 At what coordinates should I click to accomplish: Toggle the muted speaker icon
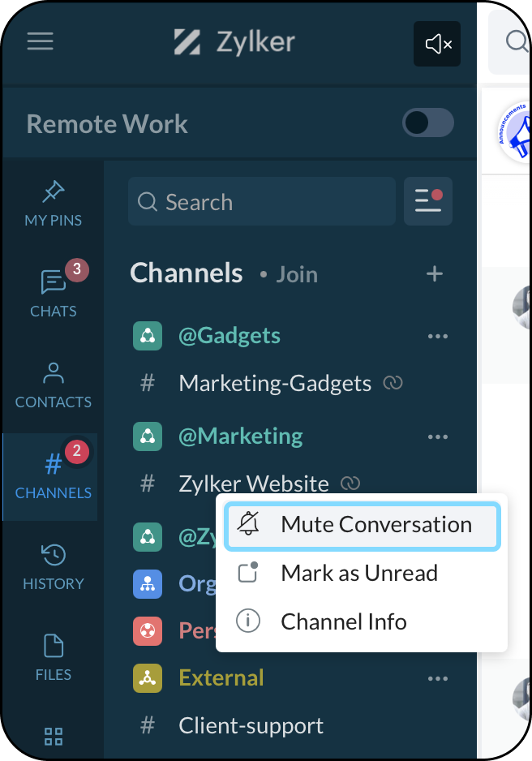click(x=437, y=44)
